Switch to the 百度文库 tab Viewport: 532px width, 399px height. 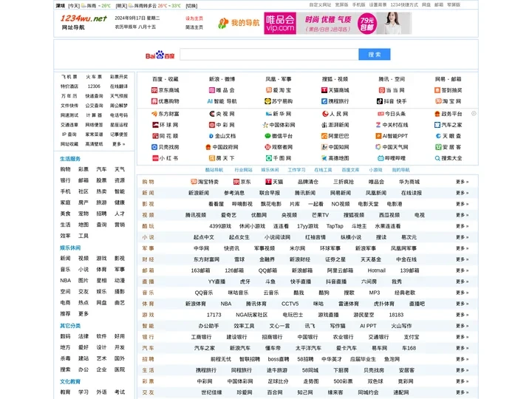[x=350, y=170]
